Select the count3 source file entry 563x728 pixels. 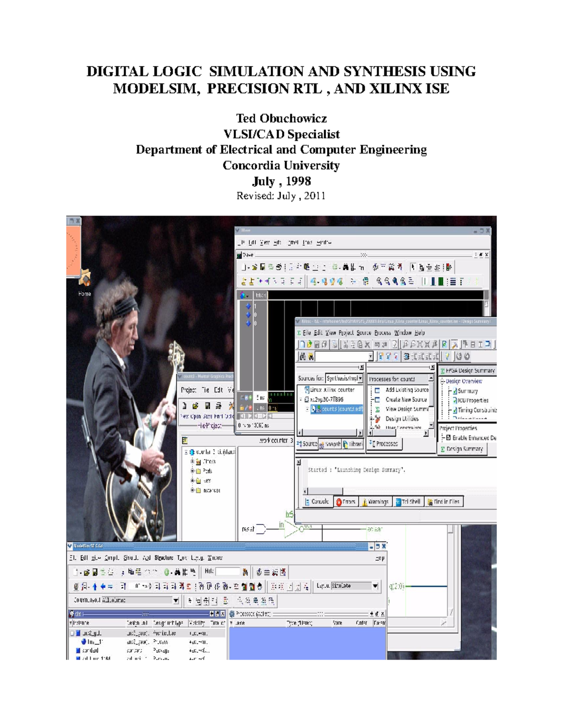[x=337, y=409]
